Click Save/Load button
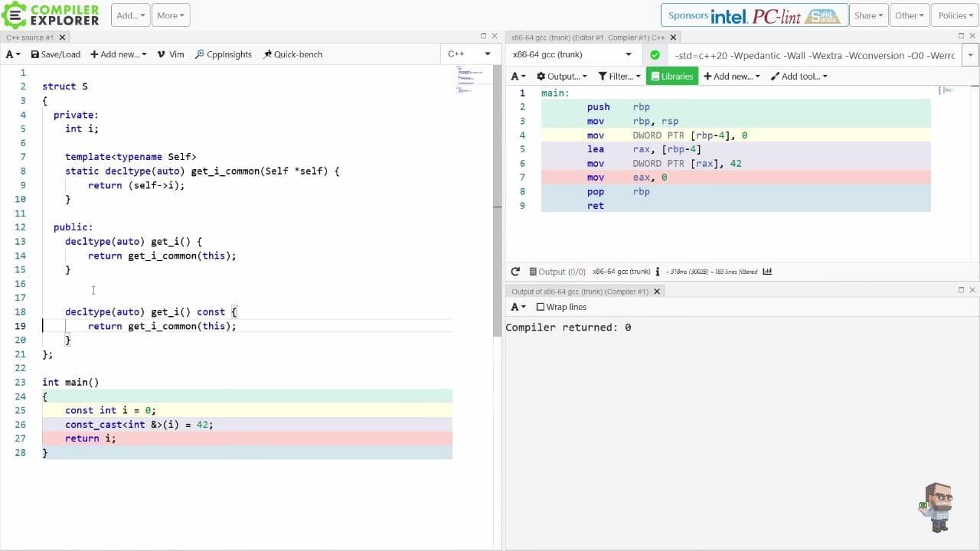This screenshot has width=980, height=551. [55, 54]
